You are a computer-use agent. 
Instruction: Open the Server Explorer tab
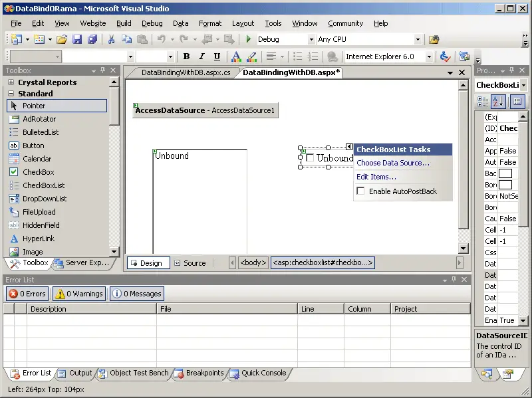[x=82, y=262]
